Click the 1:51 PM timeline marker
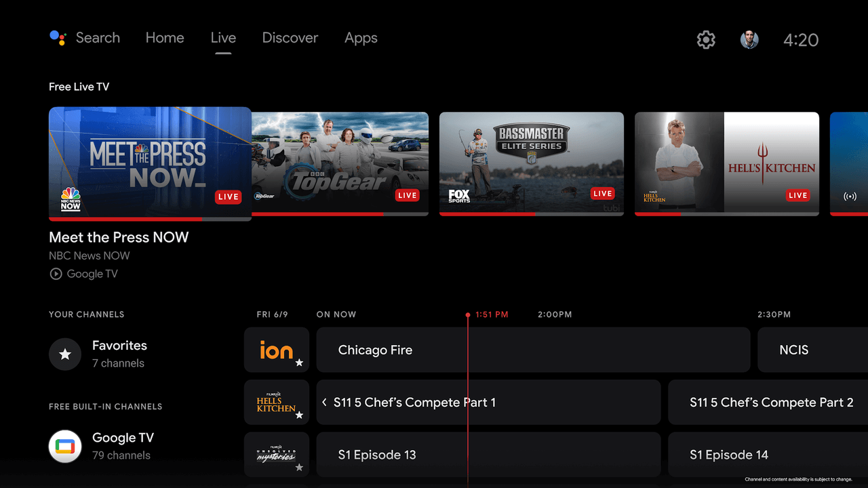 [468, 314]
